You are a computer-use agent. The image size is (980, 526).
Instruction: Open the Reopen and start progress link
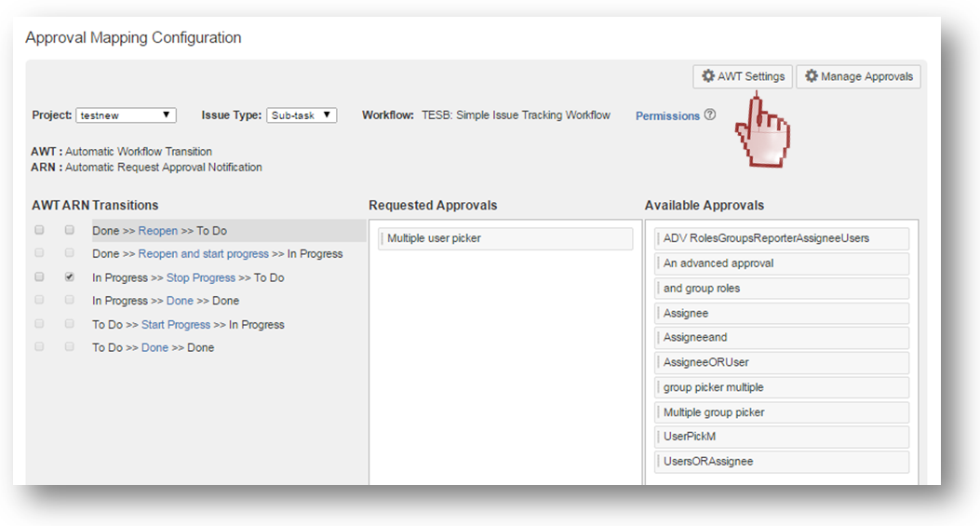click(203, 254)
